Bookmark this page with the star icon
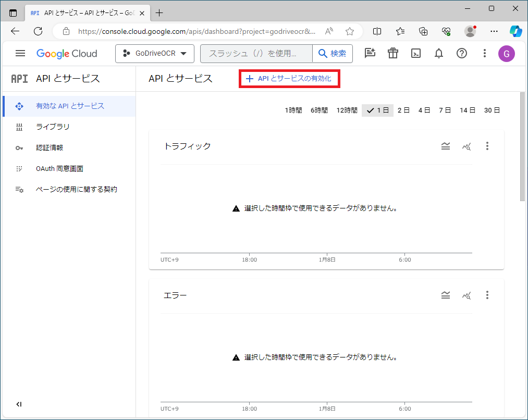The height and width of the screenshot is (420, 528). click(x=350, y=31)
